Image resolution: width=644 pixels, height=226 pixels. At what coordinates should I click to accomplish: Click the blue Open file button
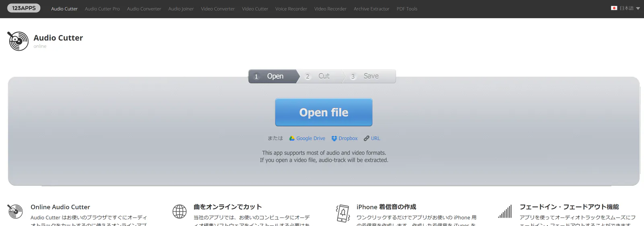(x=324, y=112)
